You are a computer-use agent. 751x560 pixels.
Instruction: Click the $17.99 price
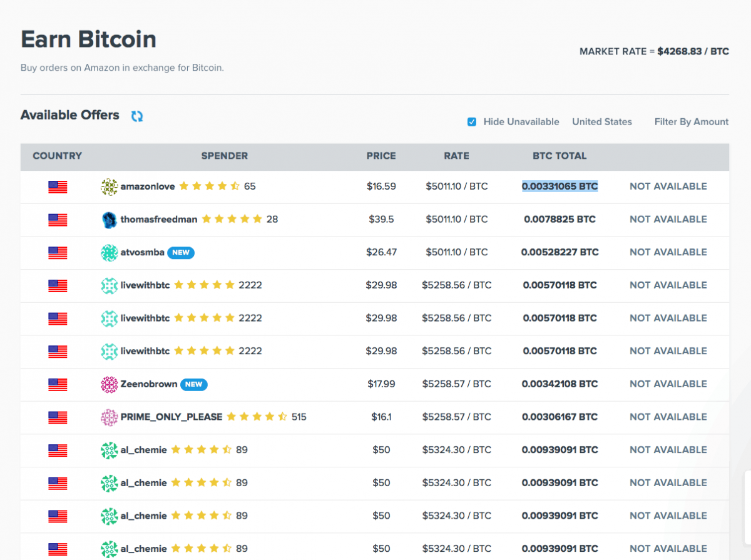[x=381, y=384]
